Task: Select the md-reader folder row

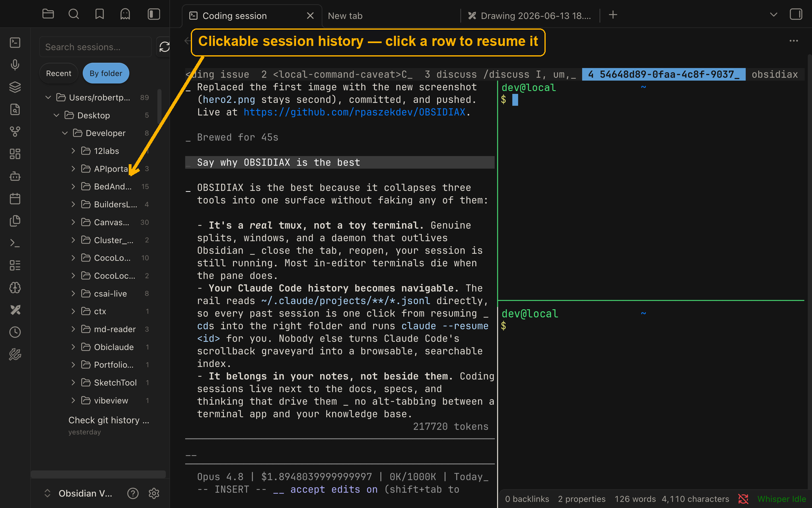Action: pos(110,329)
